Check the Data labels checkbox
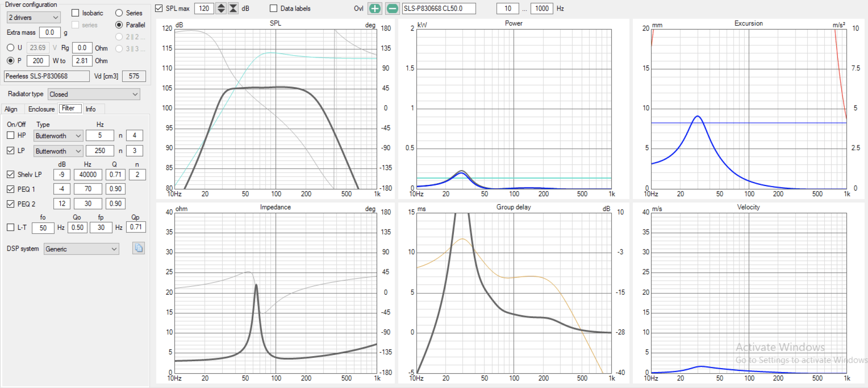 [273, 8]
